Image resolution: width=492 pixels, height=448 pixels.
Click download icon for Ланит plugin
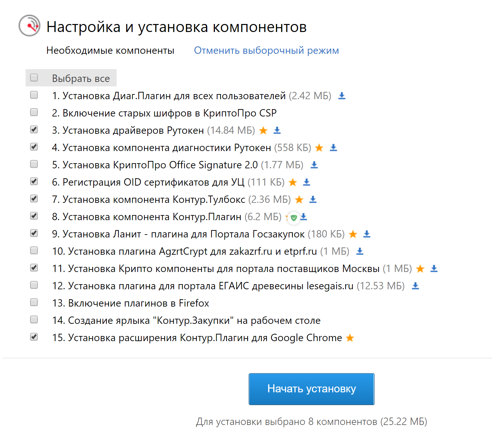pyautogui.click(x=367, y=234)
